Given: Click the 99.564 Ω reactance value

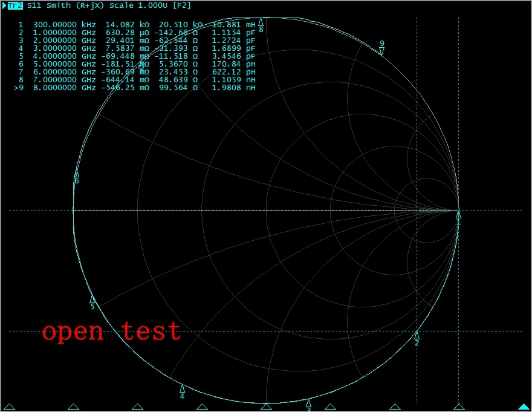Looking at the screenshot, I should (178, 88).
